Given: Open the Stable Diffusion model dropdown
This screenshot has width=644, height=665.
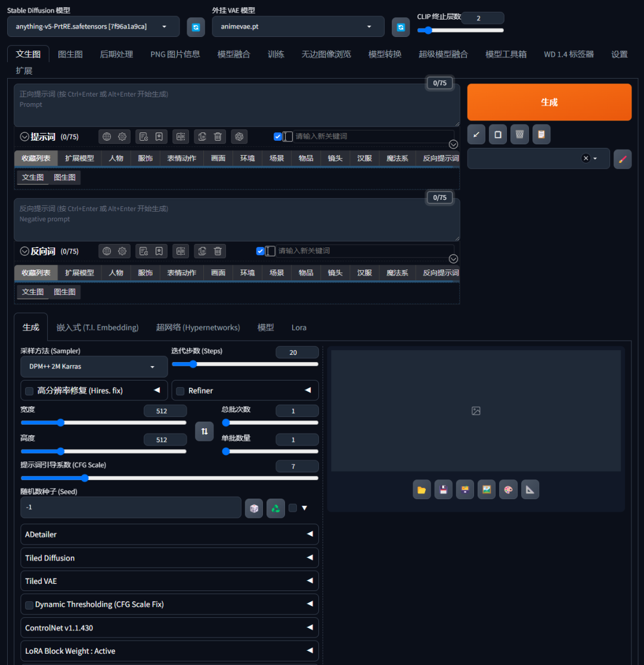Looking at the screenshot, I should (x=92, y=27).
